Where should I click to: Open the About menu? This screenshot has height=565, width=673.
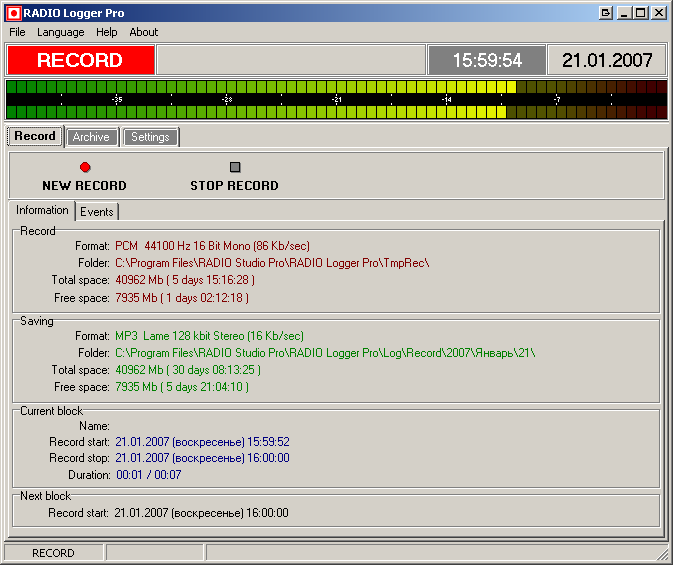coord(144,32)
